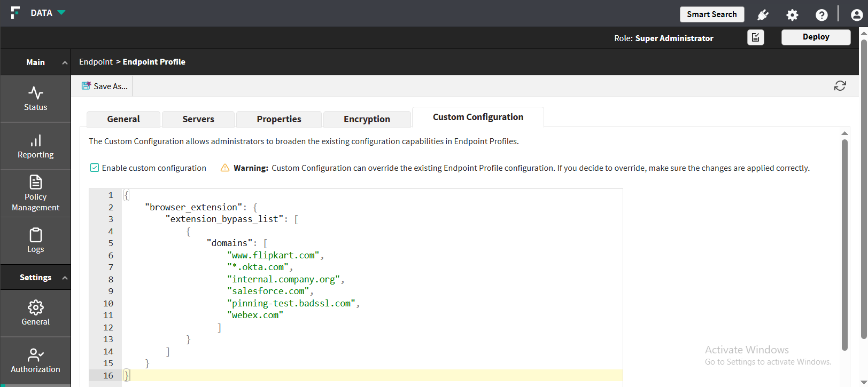Open the Status page in sidebar
The width and height of the screenshot is (868, 387).
click(35, 99)
